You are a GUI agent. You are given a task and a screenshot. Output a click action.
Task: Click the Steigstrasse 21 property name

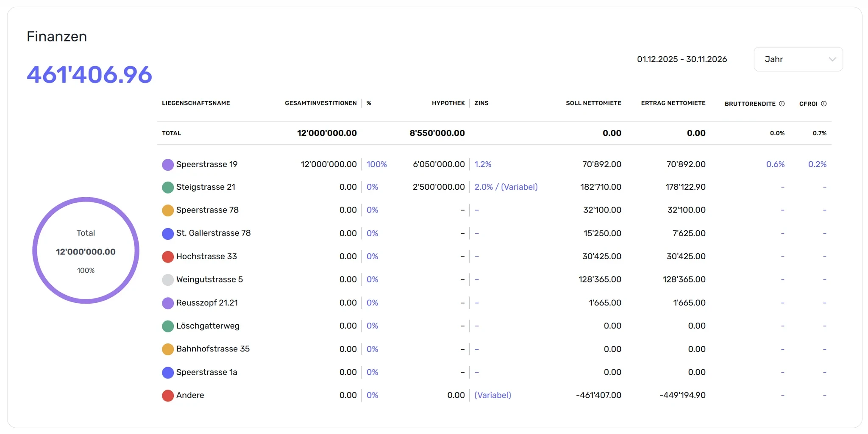pyautogui.click(x=206, y=187)
